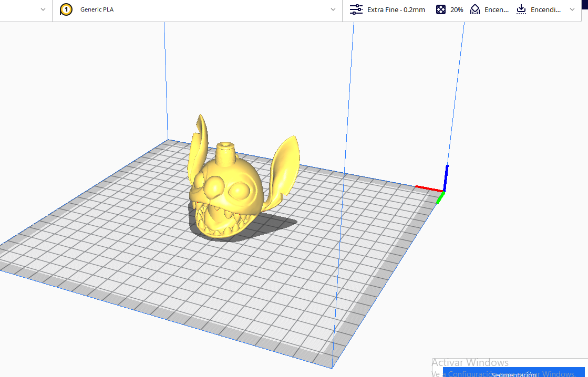Click the extruder 1 material spool icon
Image resolution: width=588 pixels, height=377 pixels.
(66, 9)
